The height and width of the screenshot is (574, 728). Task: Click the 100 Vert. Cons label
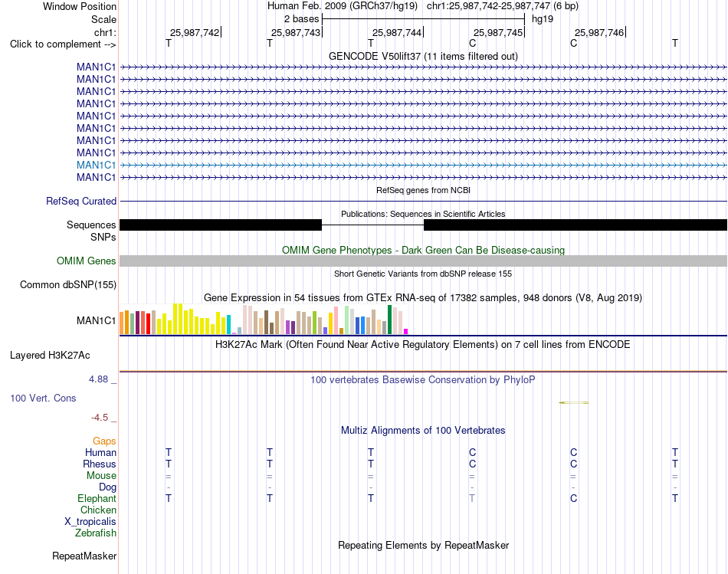43,398
